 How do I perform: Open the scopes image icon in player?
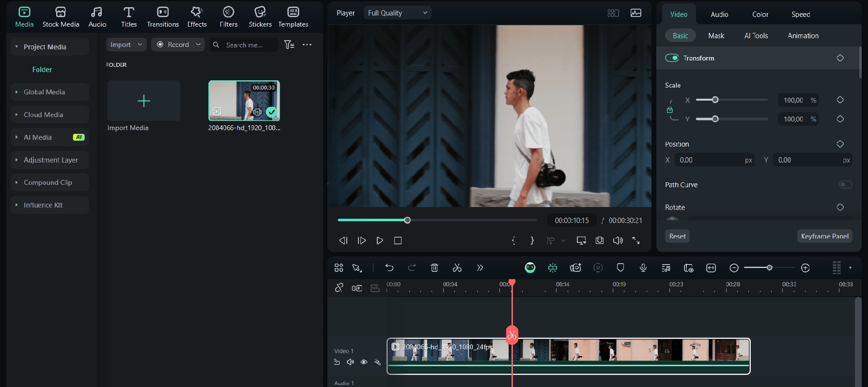(636, 13)
